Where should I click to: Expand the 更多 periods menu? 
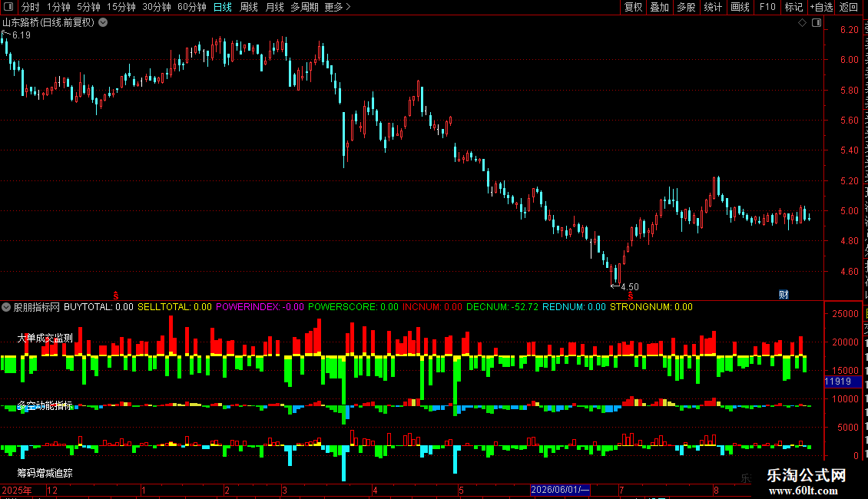[x=337, y=7]
